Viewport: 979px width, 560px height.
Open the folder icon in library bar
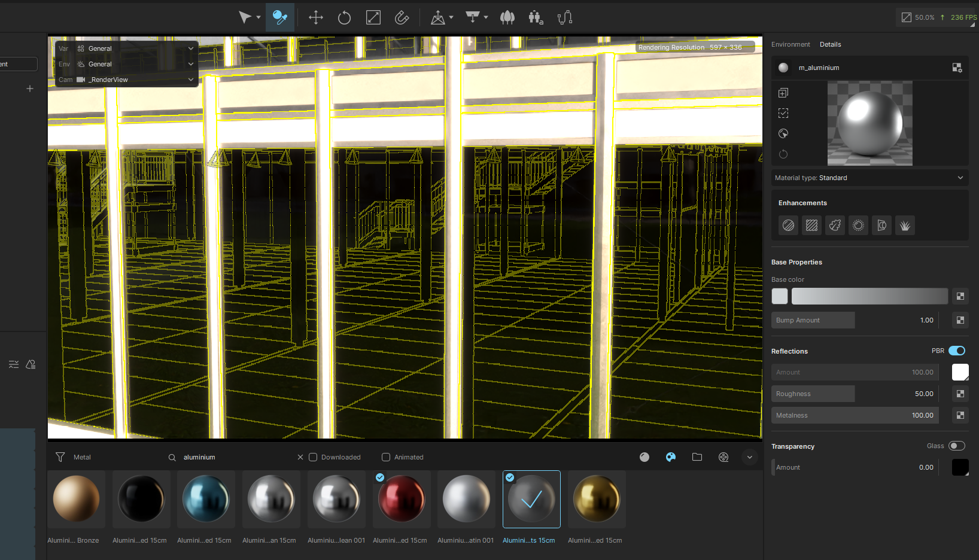point(697,457)
